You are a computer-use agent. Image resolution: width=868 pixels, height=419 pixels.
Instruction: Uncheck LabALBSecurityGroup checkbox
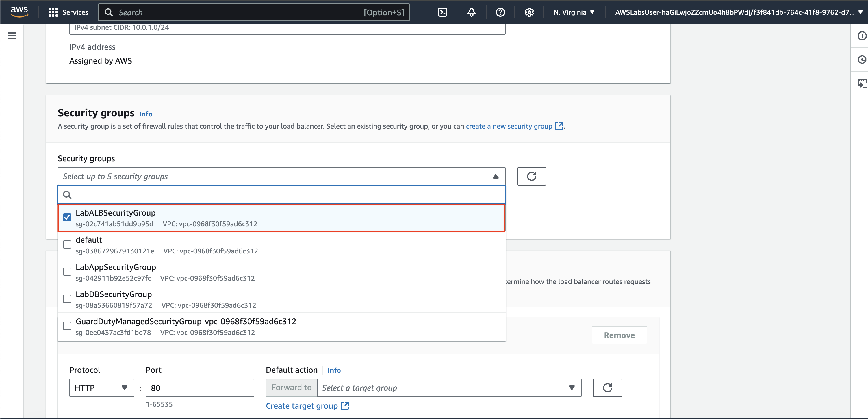pyautogui.click(x=67, y=217)
